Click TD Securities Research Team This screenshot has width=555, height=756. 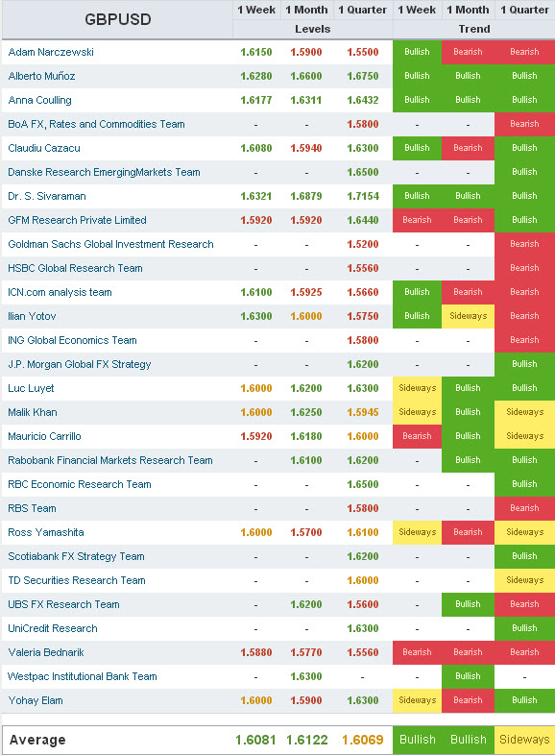(x=77, y=580)
